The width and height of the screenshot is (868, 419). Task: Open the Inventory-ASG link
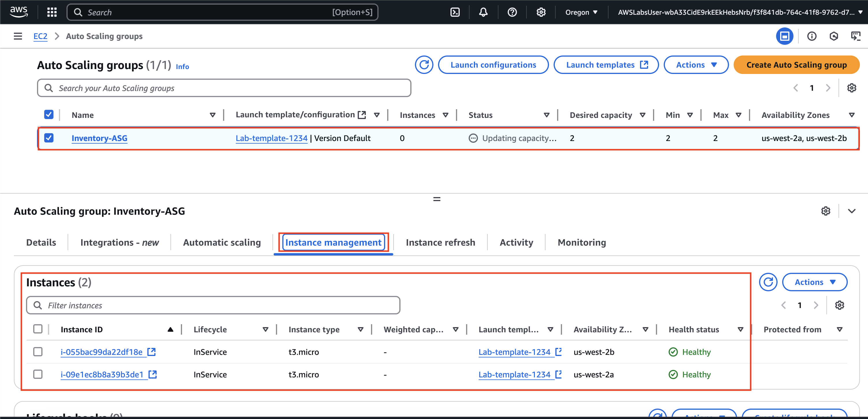[99, 138]
